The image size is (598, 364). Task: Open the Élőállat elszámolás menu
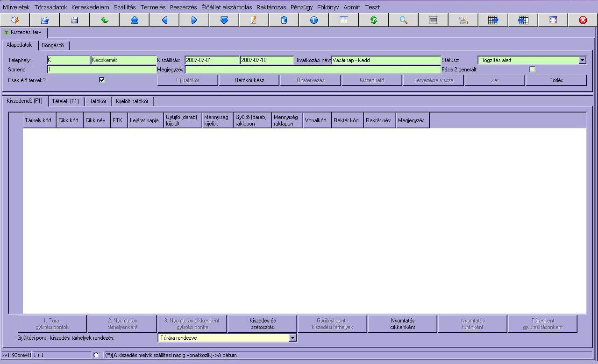click(x=227, y=7)
